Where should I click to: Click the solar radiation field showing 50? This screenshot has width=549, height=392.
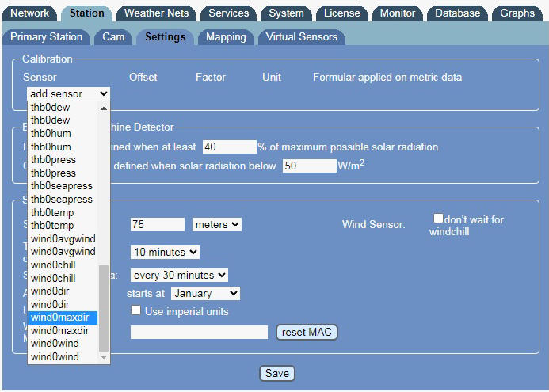point(310,166)
